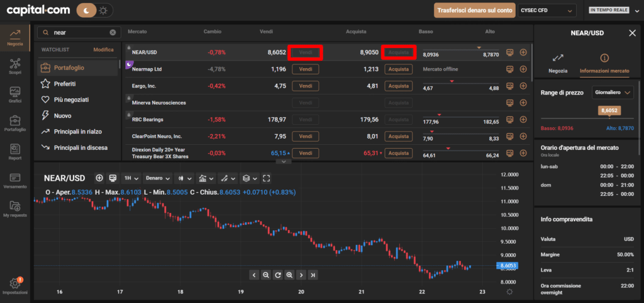Screen dimensions: 644x303
Task: Open the Giornaliero price range dropdown
Action: click(x=613, y=93)
